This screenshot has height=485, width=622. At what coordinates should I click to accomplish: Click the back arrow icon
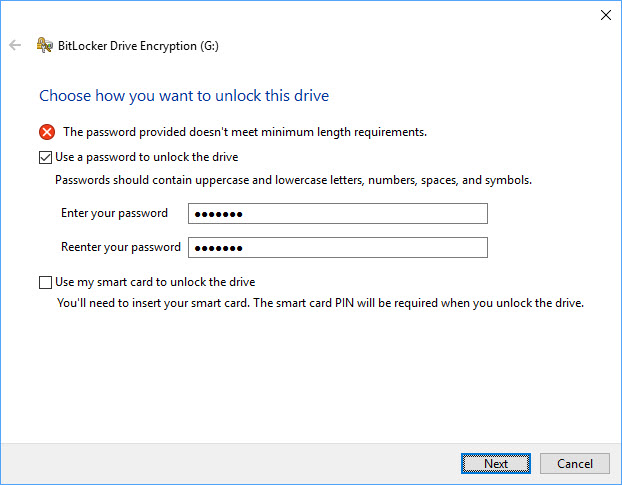coord(15,45)
